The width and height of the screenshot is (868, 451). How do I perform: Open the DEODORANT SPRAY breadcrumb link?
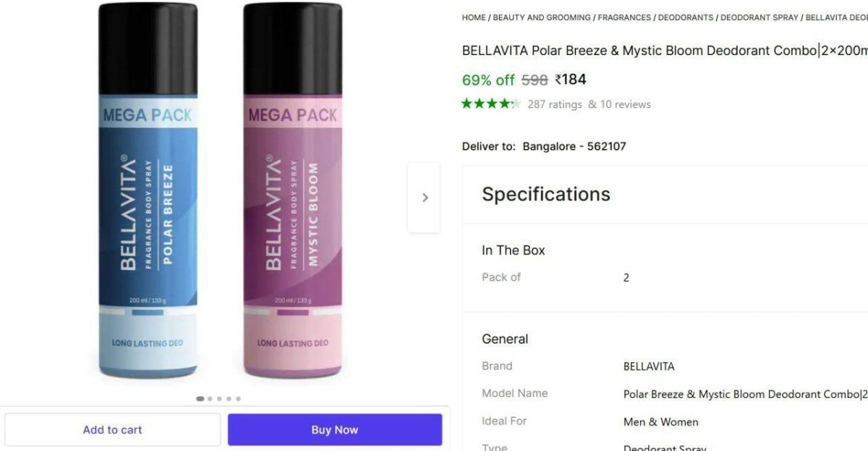click(759, 17)
